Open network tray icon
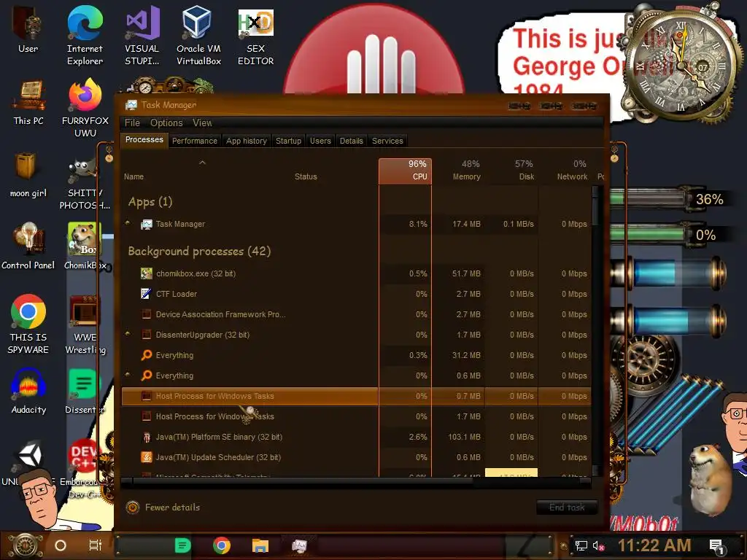 pyautogui.click(x=581, y=545)
